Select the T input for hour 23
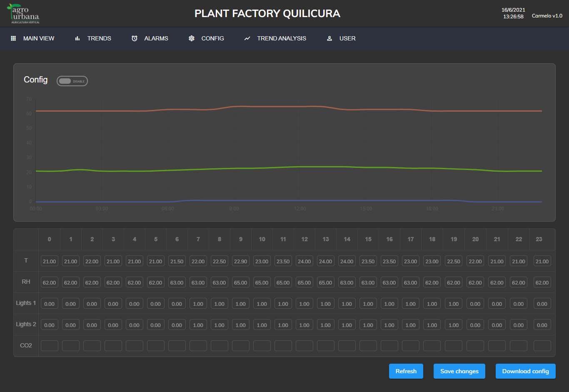Screen dimensions: 569x392 [542, 261]
